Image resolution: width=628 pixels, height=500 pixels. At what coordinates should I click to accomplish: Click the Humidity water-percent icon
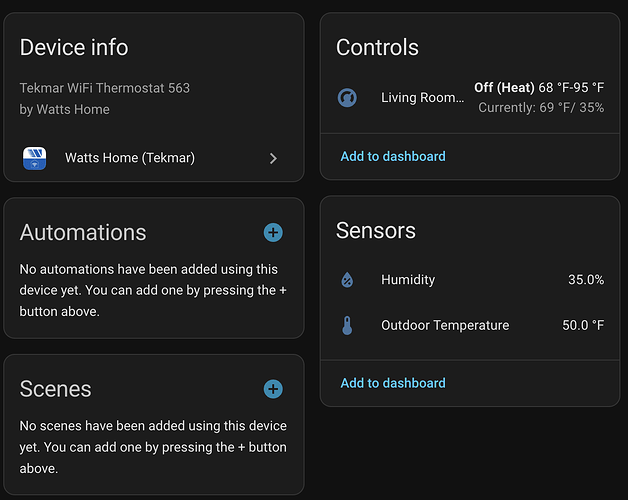point(347,280)
